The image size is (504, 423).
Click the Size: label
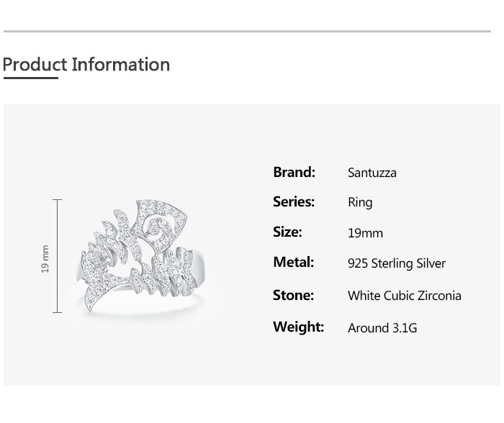[287, 232]
